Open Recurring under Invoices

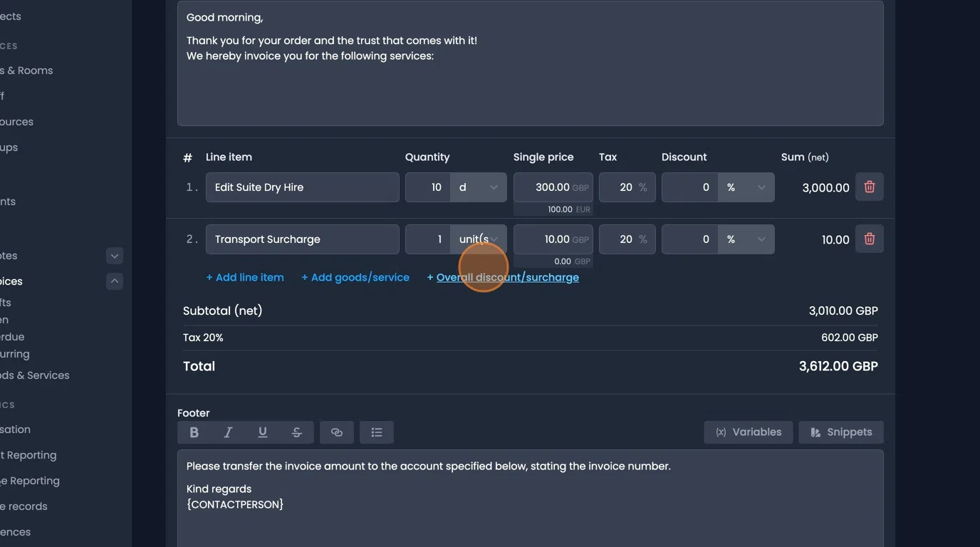pos(17,354)
